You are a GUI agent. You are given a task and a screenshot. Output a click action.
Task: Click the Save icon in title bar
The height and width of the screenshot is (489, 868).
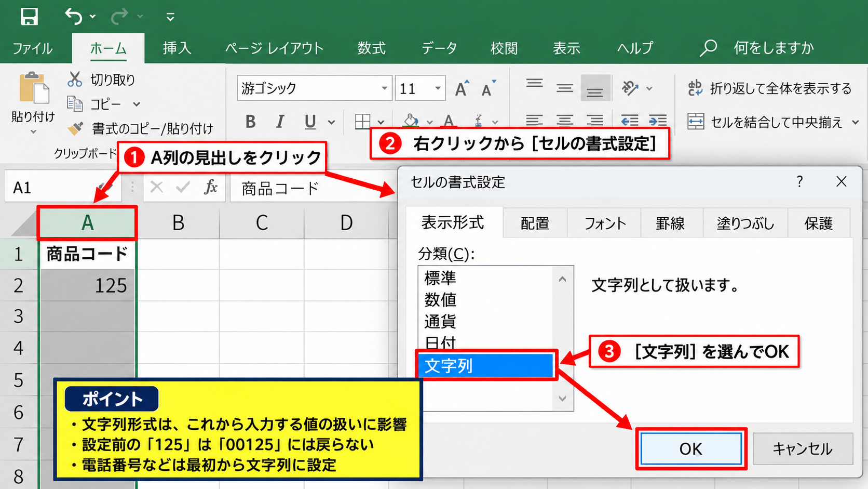(x=29, y=17)
